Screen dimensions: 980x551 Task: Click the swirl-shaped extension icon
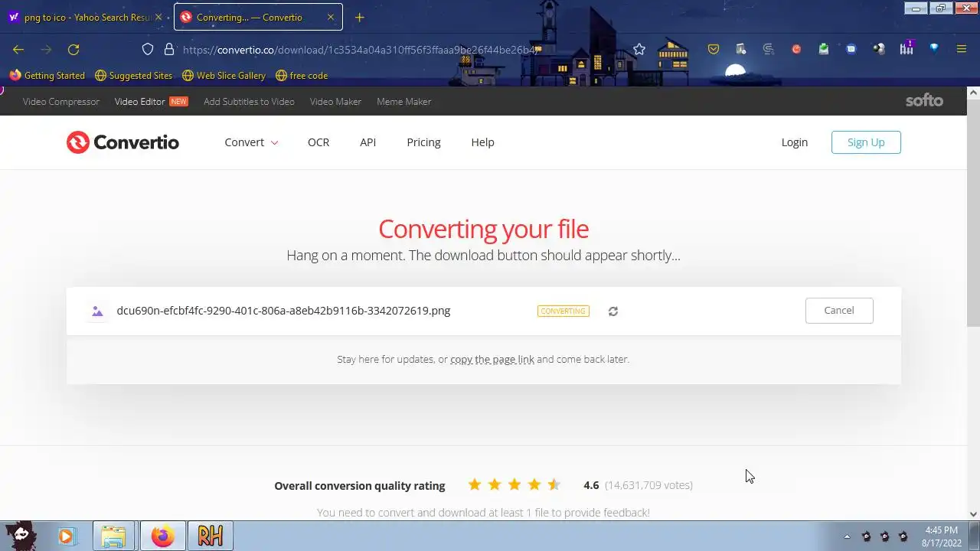769,49
